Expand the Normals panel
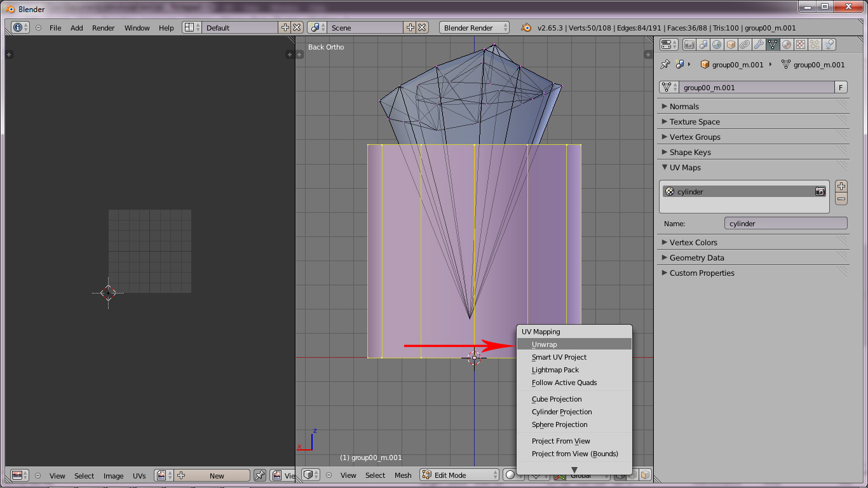 click(684, 107)
